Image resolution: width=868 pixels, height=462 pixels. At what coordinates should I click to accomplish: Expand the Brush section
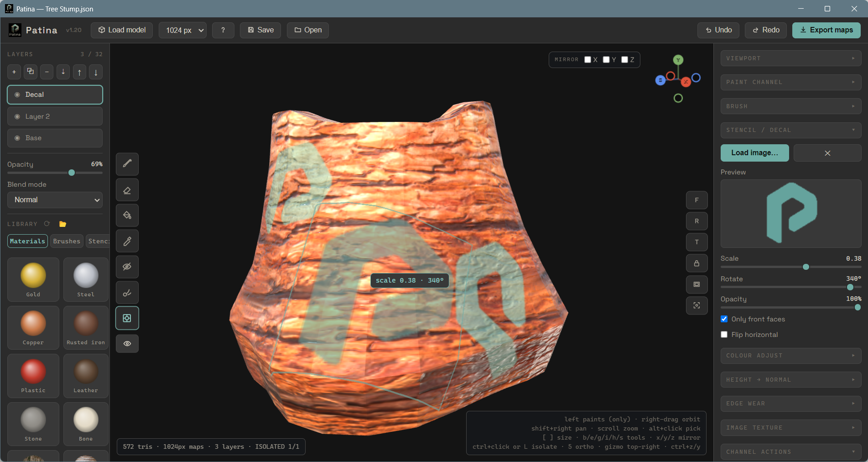[x=791, y=106]
